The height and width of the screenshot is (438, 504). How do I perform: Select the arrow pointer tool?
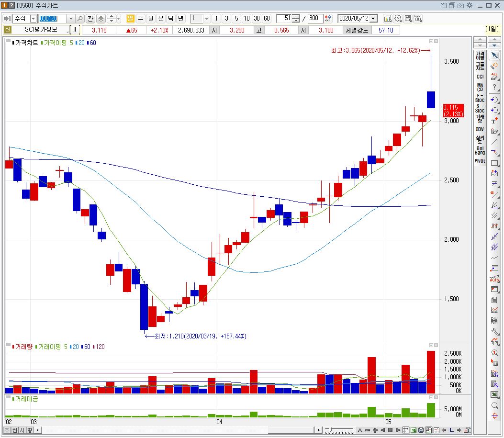pyautogui.click(x=495, y=55)
